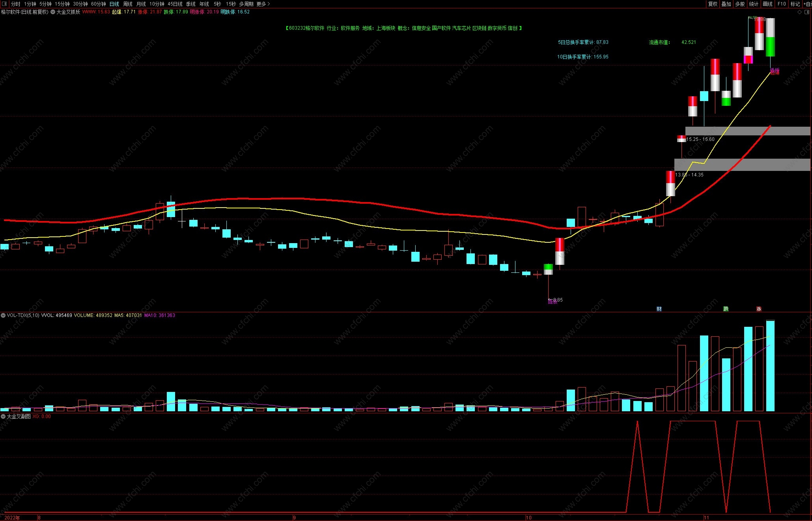Click the F10 company info button
Image resolution: width=812 pixels, height=521 pixels.
click(x=782, y=4)
